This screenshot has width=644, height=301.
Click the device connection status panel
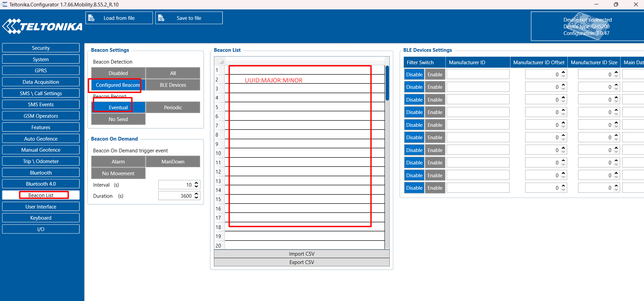coord(587,27)
